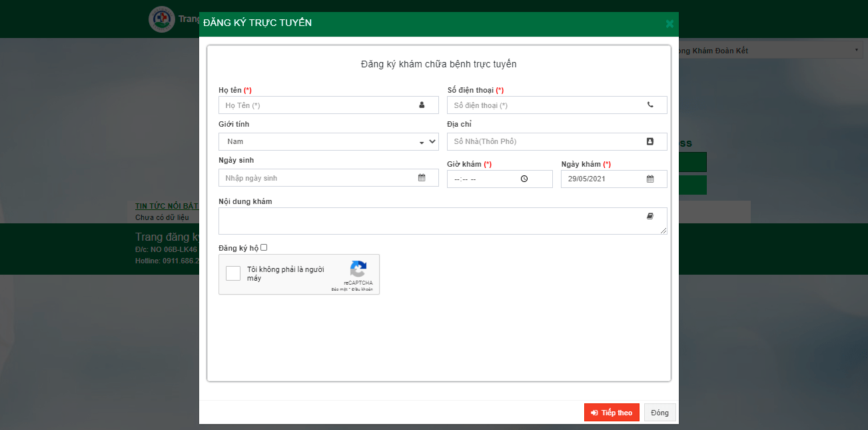
Task: Open the calendar icon for Ngày khám
Action: tap(650, 179)
